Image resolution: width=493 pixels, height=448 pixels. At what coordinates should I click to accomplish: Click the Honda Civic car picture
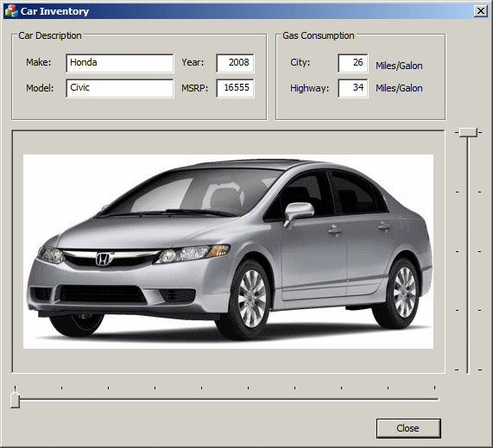[228, 251]
